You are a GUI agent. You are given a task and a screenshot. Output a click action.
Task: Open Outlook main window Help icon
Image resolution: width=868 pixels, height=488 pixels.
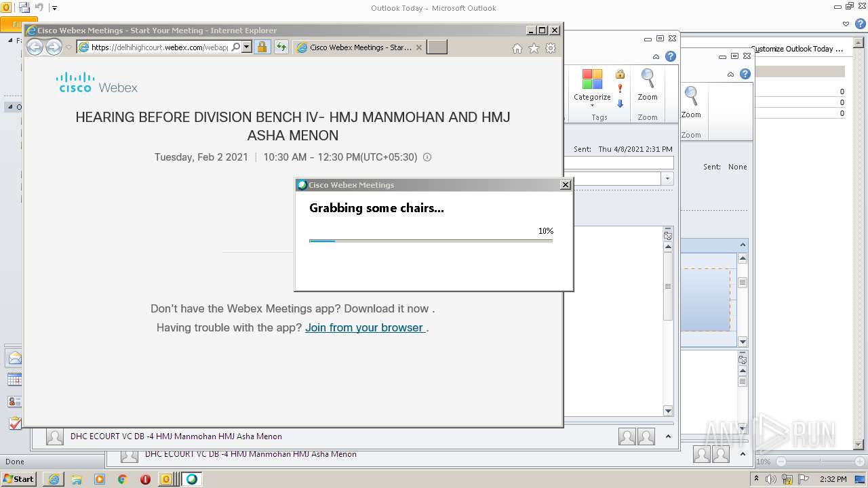(859, 24)
